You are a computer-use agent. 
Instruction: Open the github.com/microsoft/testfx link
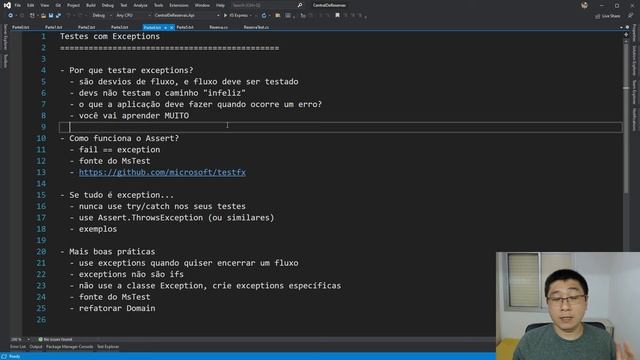[x=162, y=172]
